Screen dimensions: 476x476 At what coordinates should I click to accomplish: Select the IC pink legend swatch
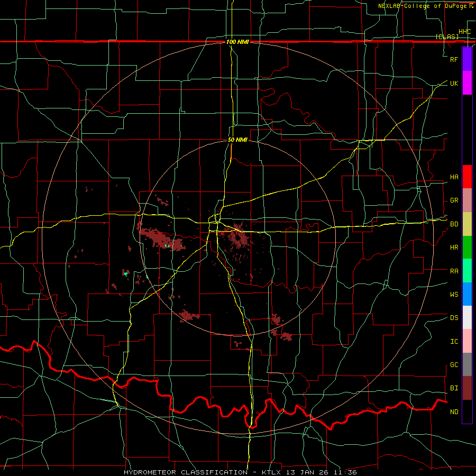point(467,341)
